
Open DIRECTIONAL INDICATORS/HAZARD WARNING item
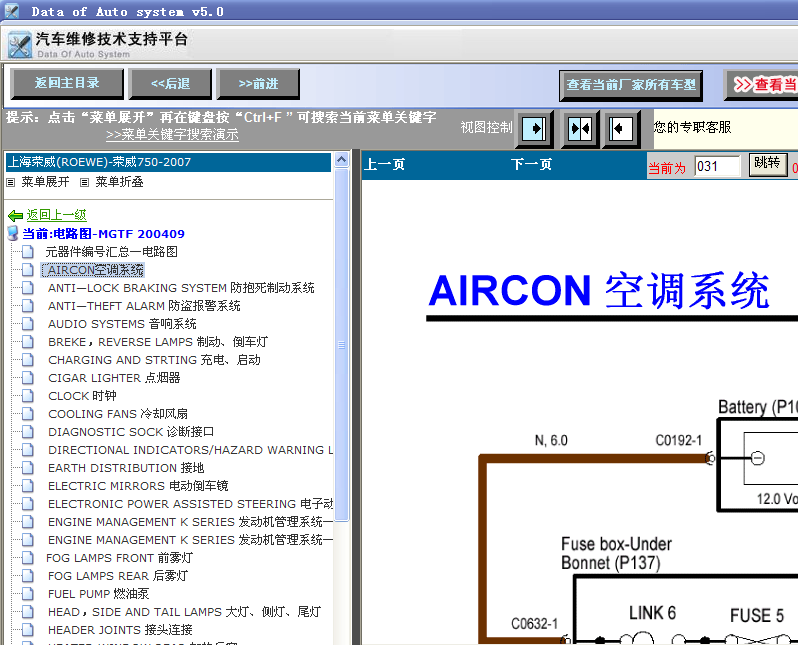(190, 450)
